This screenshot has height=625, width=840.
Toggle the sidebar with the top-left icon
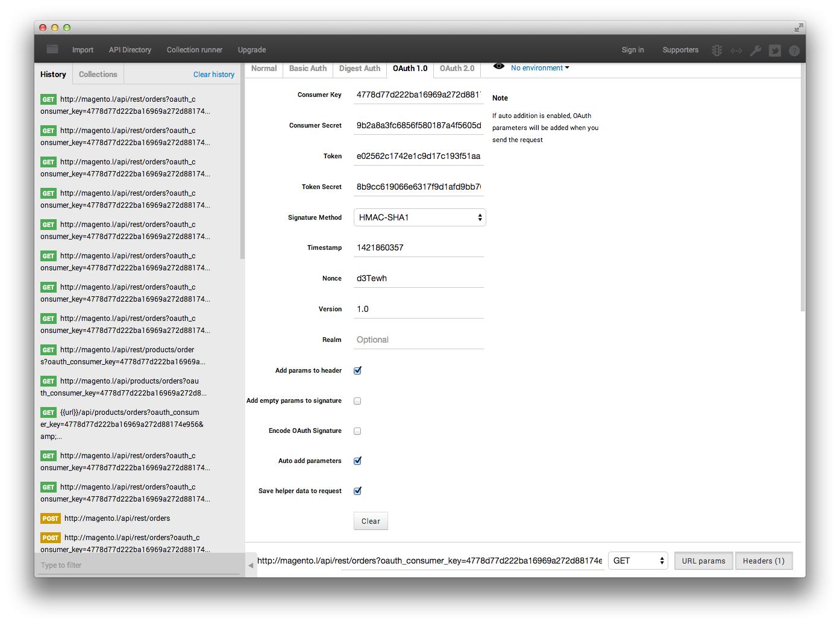coord(52,49)
